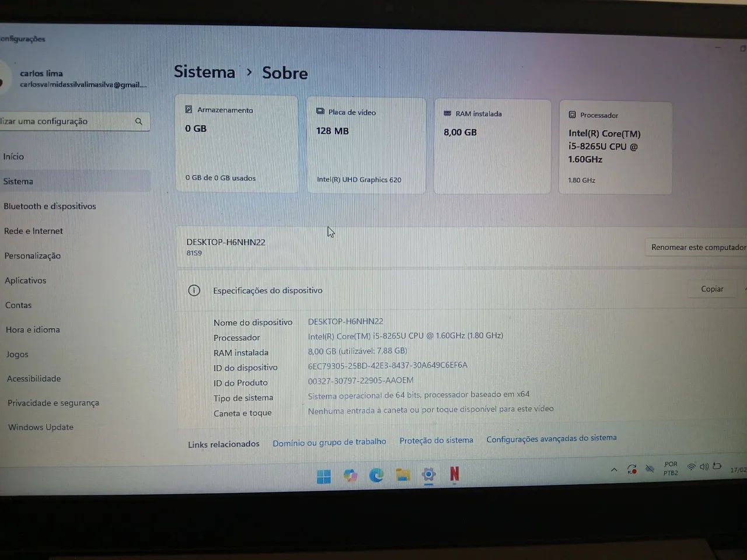This screenshot has height=560, width=747.
Task: Click Renomear este computador button
Action: click(697, 247)
